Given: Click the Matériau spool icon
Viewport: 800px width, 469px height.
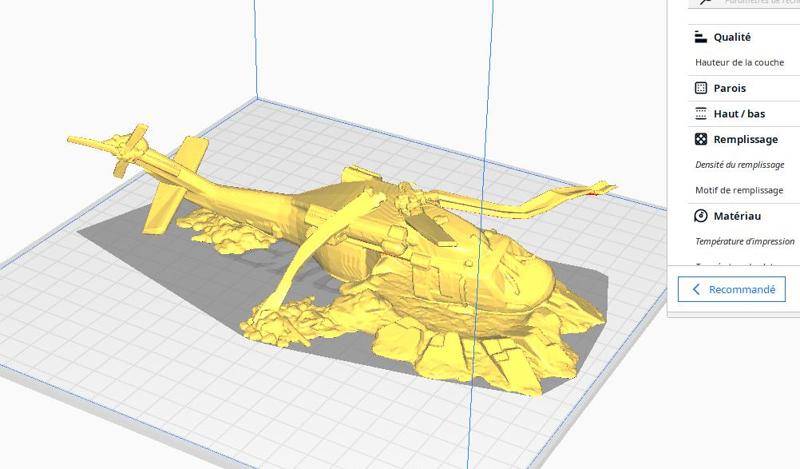Looking at the screenshot, I should (701, 216).
